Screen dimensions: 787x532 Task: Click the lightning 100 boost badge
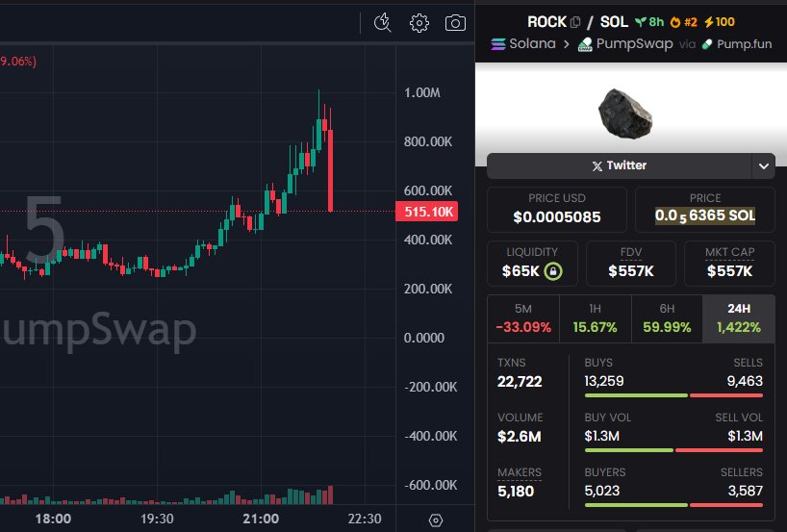pyautogui.click(x=719, y=22)
